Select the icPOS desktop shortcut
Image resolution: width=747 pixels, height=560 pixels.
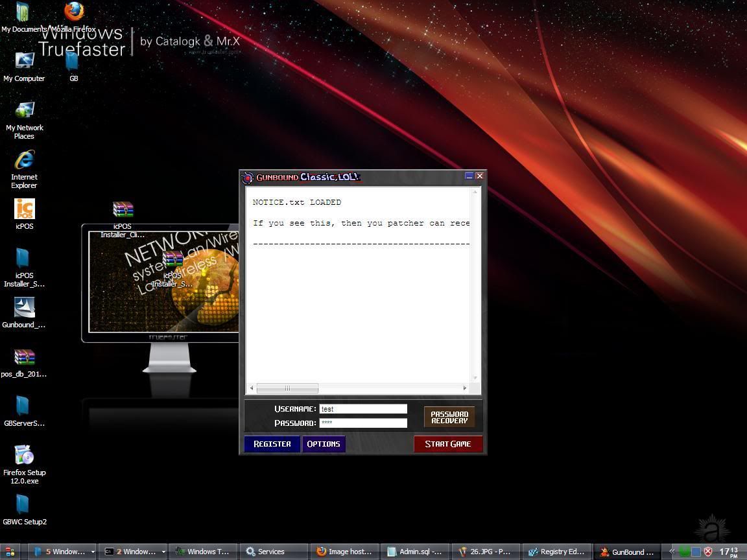(24, 209)
